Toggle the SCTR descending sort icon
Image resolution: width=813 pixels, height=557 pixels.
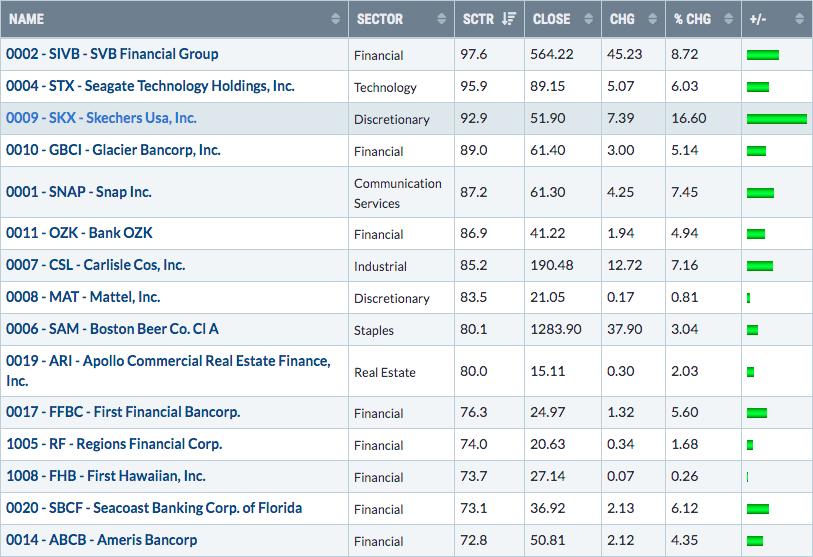[x=509, y=19]
